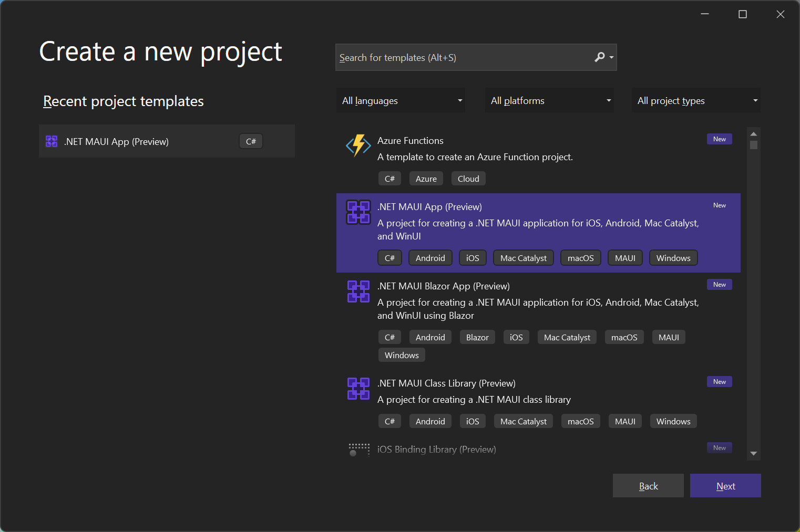Click the magnifier search icon
The width and height of the screenshot is (800, 532).
tap(599, 57)
